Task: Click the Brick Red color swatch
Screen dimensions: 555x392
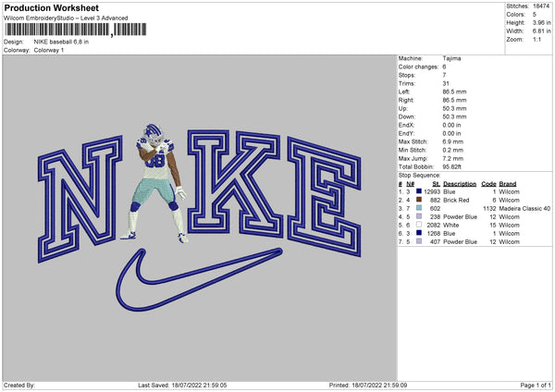Action: pyautogui.click(x=419, y=200)
